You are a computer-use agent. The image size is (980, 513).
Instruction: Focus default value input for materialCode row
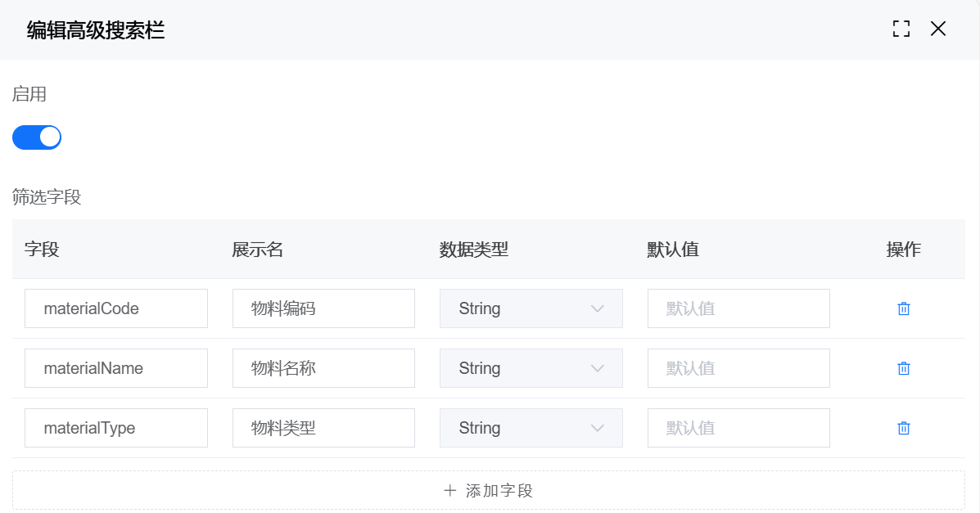click(738, 308)
